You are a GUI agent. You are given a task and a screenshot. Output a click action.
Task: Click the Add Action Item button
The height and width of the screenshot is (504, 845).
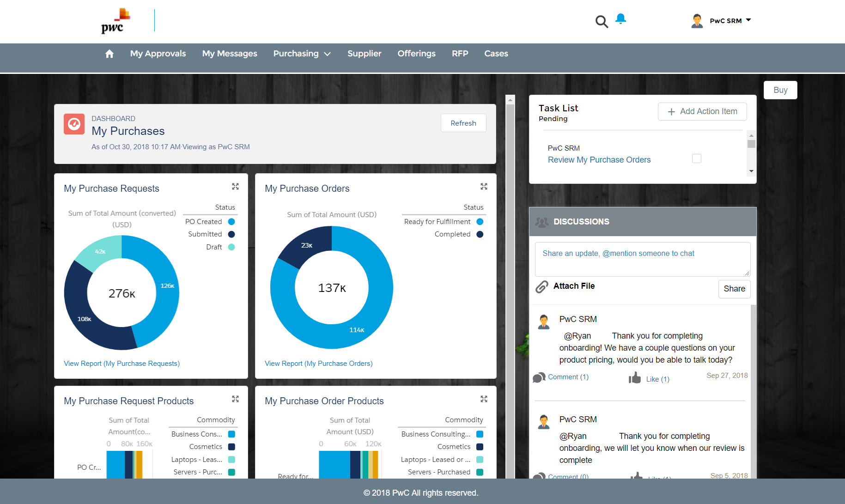point(702,112)
